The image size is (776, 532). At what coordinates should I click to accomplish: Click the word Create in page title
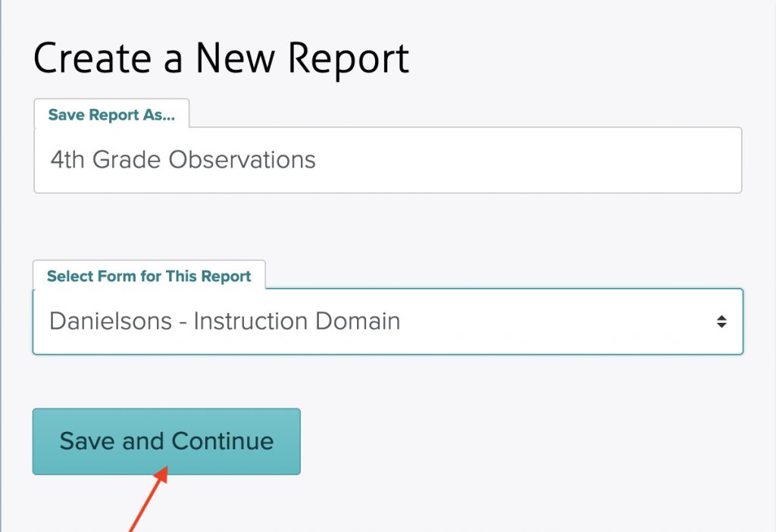click(x=92, y=59)
